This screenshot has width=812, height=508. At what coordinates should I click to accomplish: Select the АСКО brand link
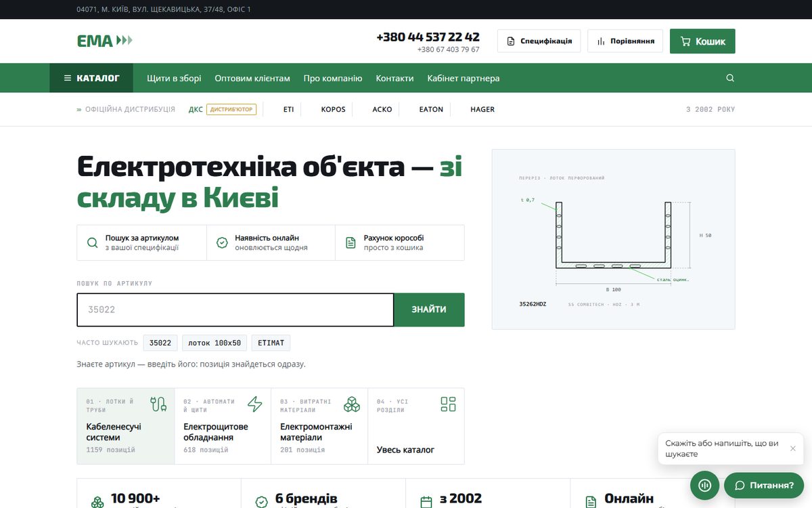point(382,109)
